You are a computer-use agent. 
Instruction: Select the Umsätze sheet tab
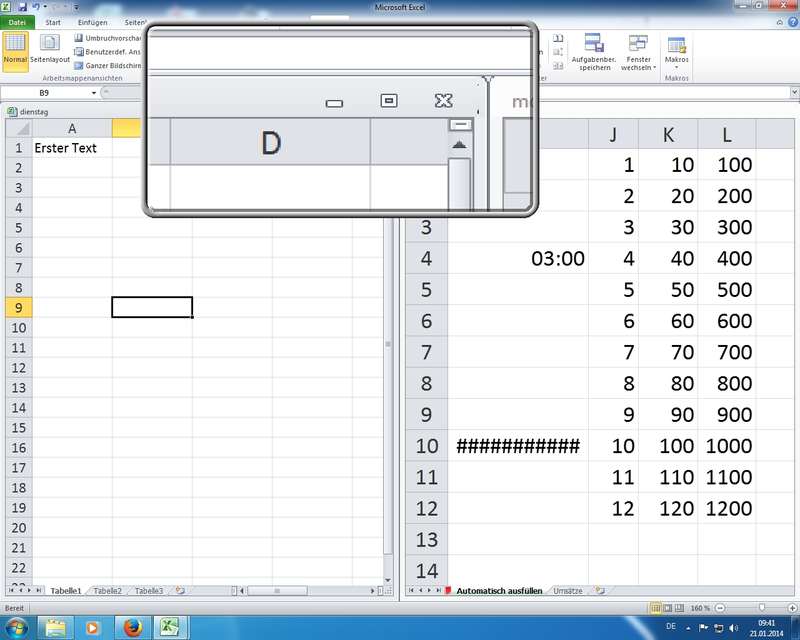[567, 590]
